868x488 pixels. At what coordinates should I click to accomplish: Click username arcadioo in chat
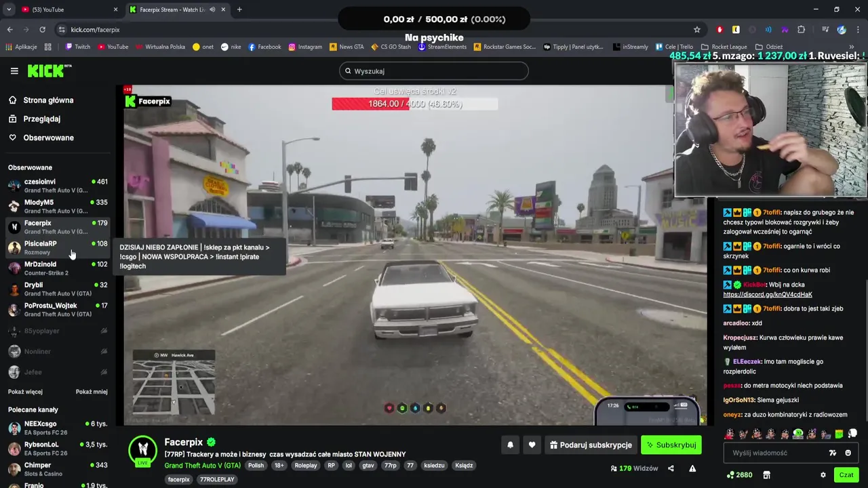(736, 323)
